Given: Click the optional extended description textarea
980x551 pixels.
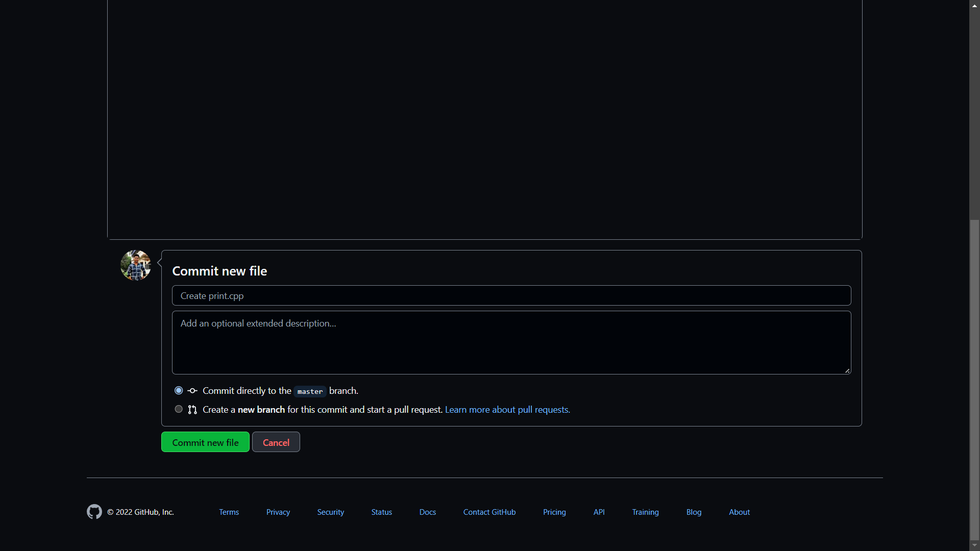Looking at the screenshot, I should pyautogui.click(x=511, y=343).
